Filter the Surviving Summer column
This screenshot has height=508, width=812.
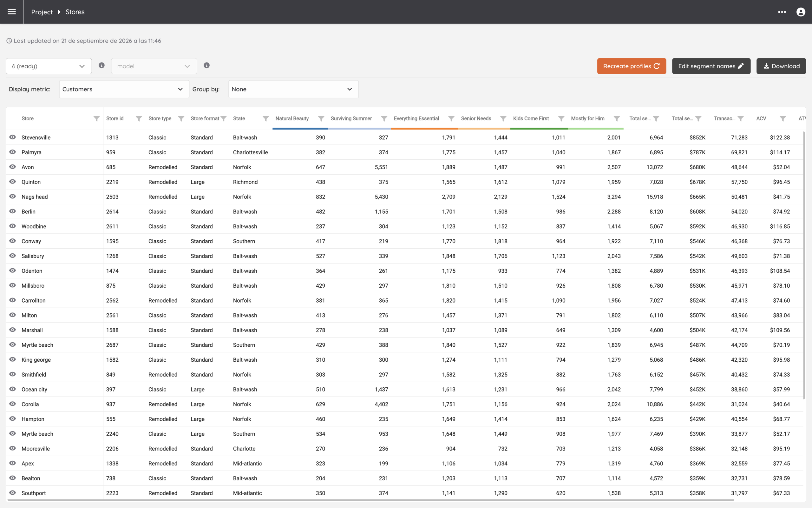click(384, 119)
